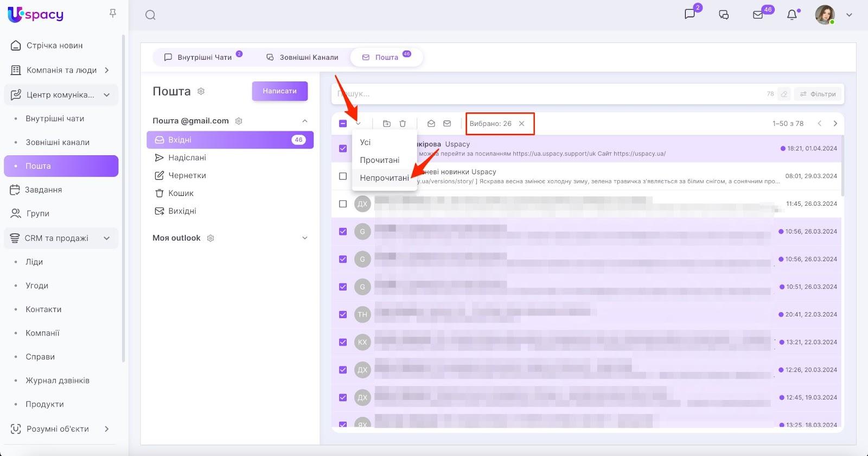Click the move-to-folder icon in toolbar
Screen dimensions: 868x456
pyautogui.click(x=387, y=124)
